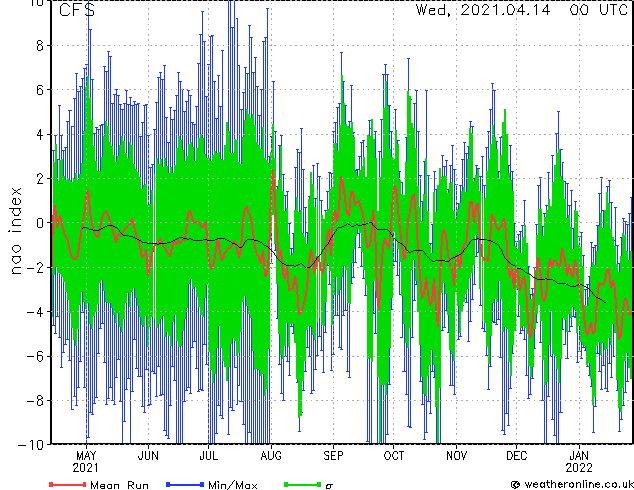Click the date 'Wed, 2021.04.14' header text
This screenshot has height=490, width=634.
(483, 10)
